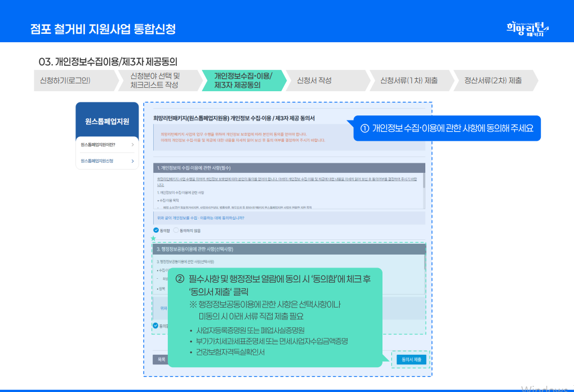The height and width of the screenshot is (392, 574).
Task: Open the '원스톱폐업지원신청' sidebar item
Action: (x=107, y=161)
